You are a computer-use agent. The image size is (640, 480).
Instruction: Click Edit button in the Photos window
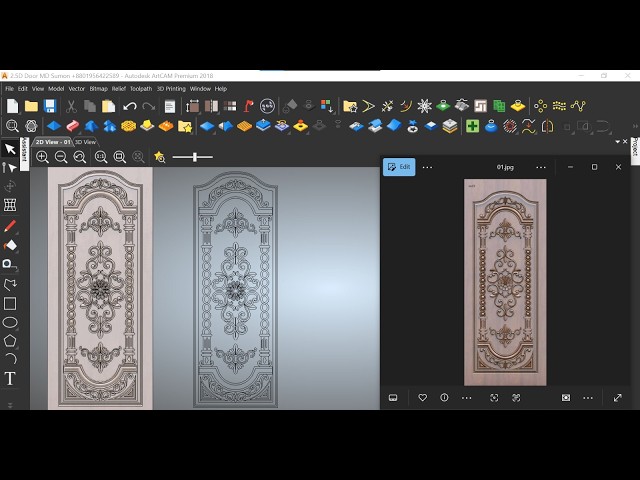pos(399,167)
